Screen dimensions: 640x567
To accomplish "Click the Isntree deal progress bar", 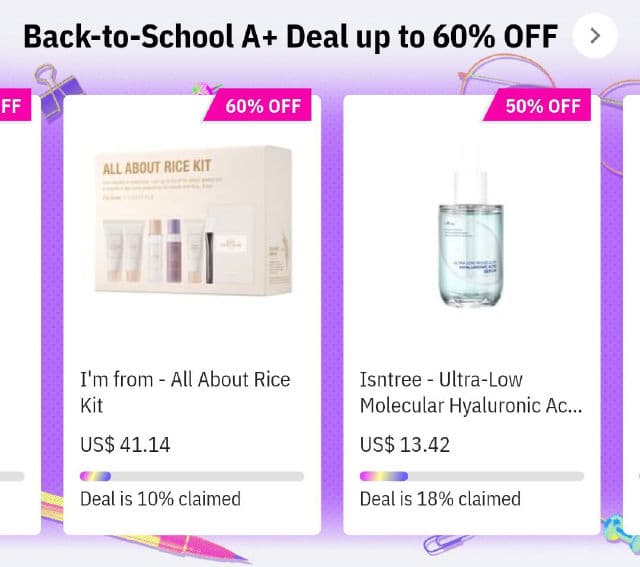I will coord(472,476).
